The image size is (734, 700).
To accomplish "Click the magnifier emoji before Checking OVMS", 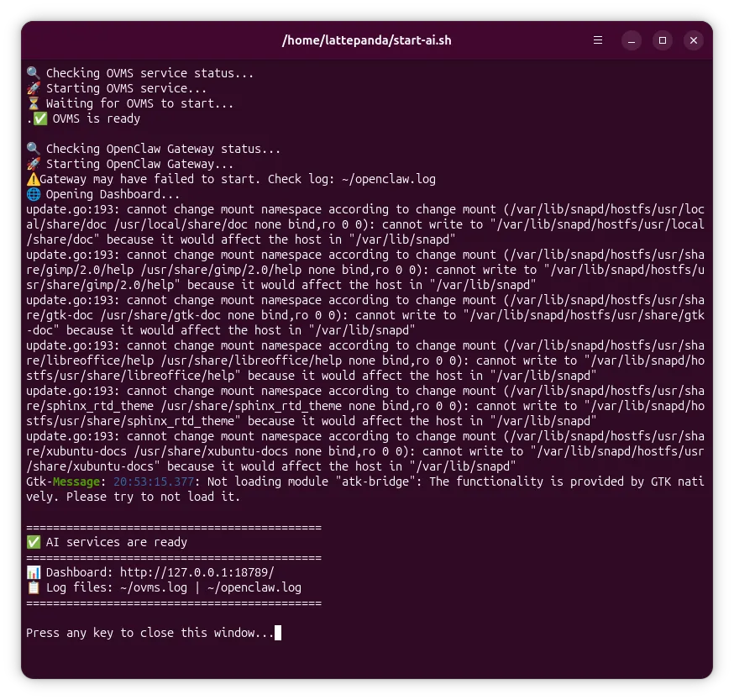I will (34, 73).
